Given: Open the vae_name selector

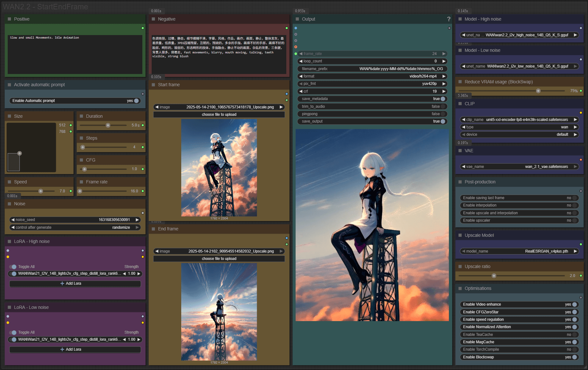Looking at the screenshot, I should coord(519,167).
